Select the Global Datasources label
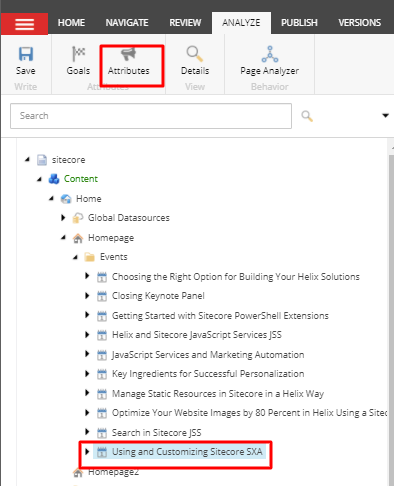Viewport: 394px width, 486px height. [x=129, y=218]
